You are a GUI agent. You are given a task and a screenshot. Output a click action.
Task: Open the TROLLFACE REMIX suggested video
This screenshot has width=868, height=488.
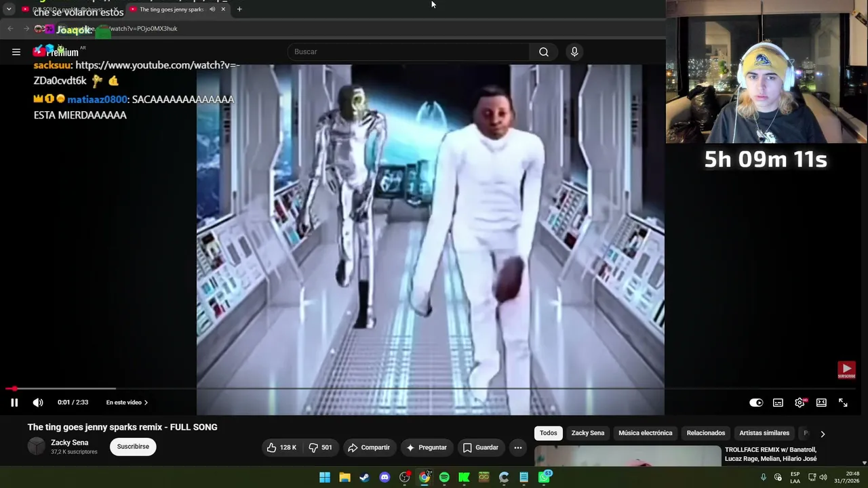coord(770,454)
